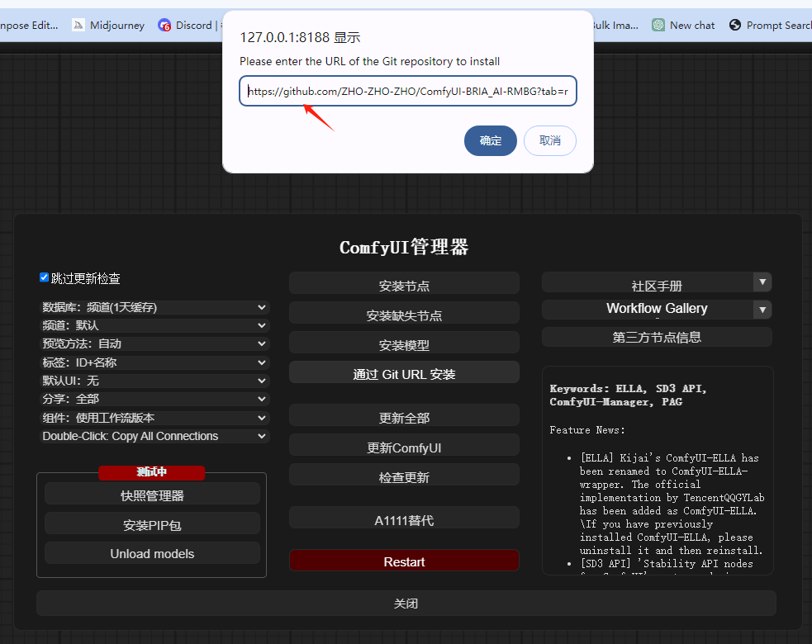The width and height of the screenshot is (812, 644).
Task: Click the Discord tab favicon
Action: pos(164,25)
